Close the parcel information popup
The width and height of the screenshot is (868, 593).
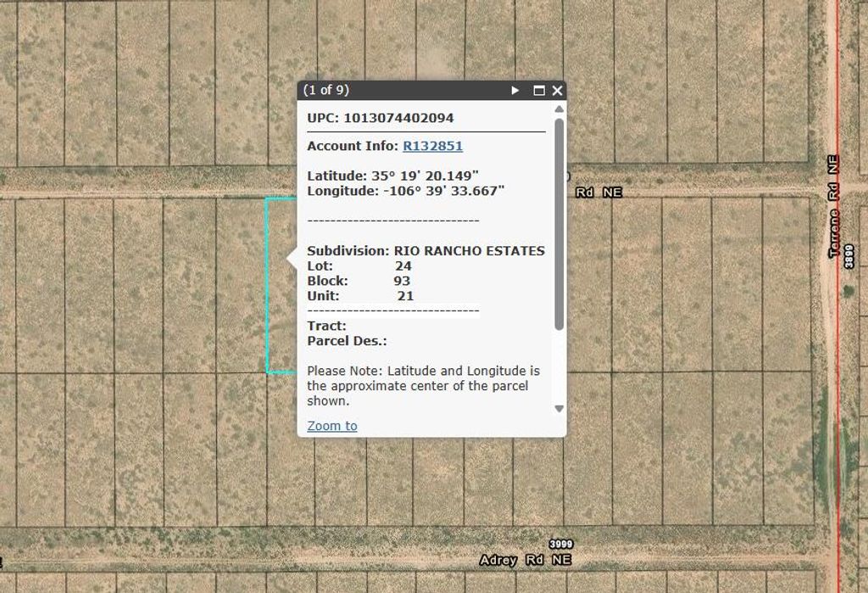click(557, 90)
